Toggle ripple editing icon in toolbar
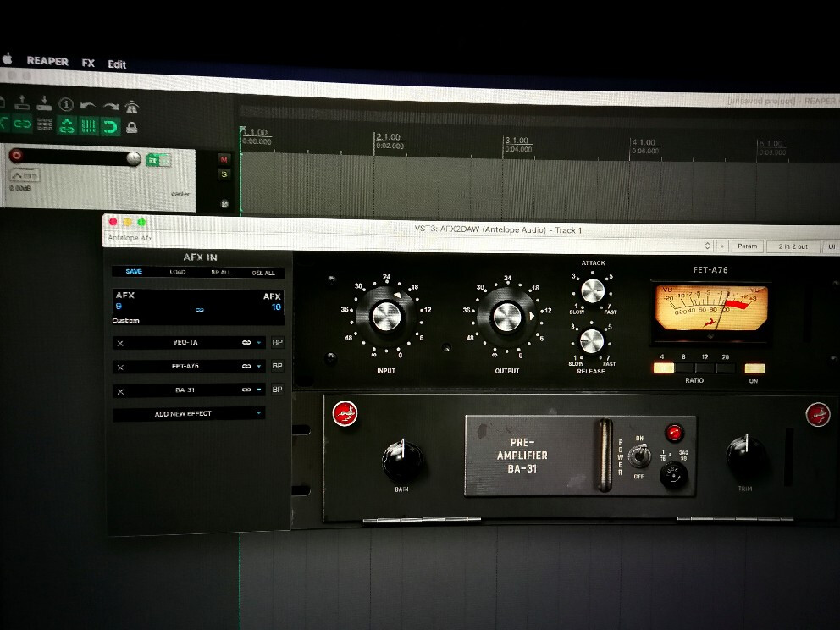This screenshot has height=630, width=840. (45, 124)
